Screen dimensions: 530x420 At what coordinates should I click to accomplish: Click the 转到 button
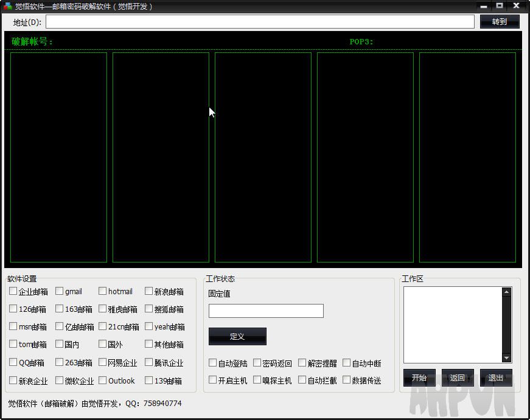point(499,22)
